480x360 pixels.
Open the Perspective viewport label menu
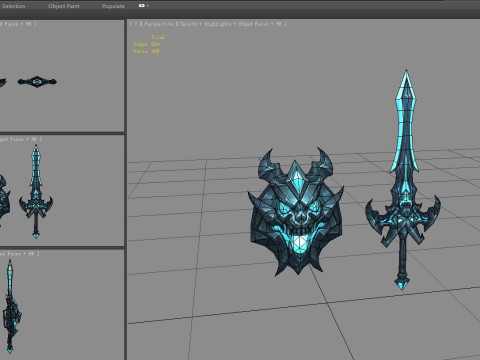[x=159, y=24]
